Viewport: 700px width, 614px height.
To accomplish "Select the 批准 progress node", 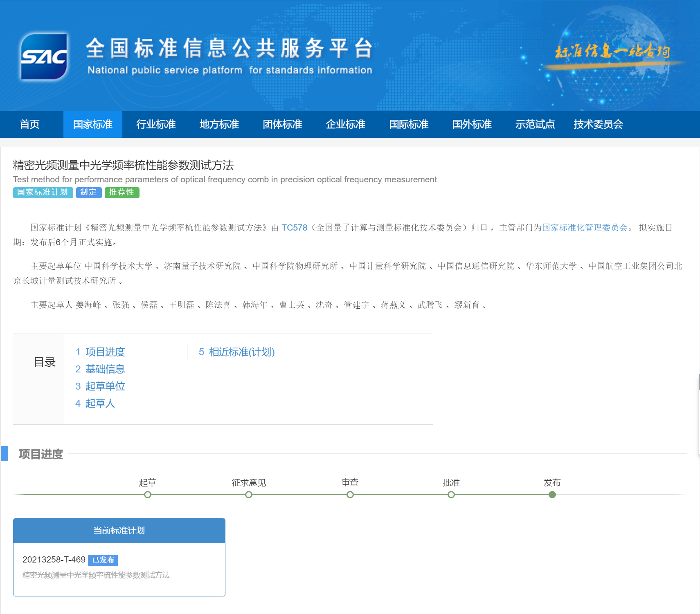I will 451,495.
